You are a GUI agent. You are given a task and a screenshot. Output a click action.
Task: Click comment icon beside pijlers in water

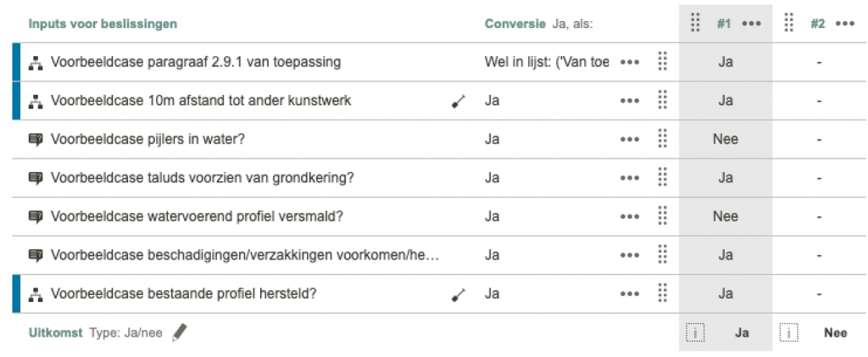pyautogui.click(x=36, y=140)
